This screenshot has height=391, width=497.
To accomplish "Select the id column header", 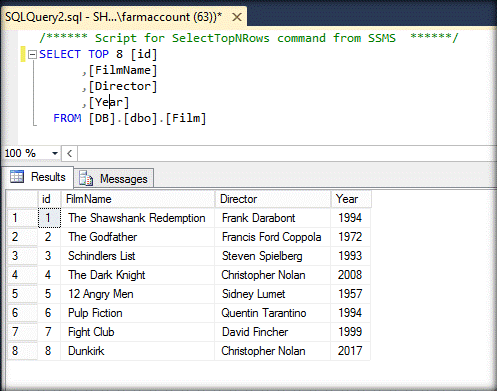I will coord(49,199).
